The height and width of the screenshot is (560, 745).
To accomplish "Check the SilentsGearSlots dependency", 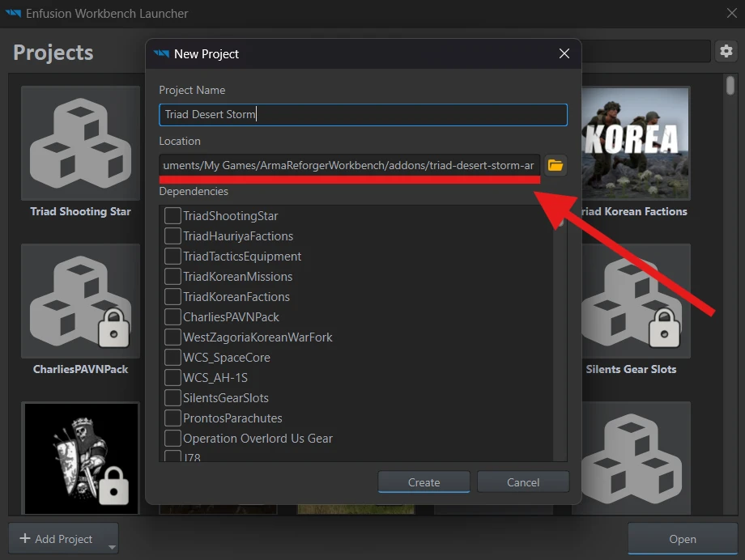I will click(172, 397).
